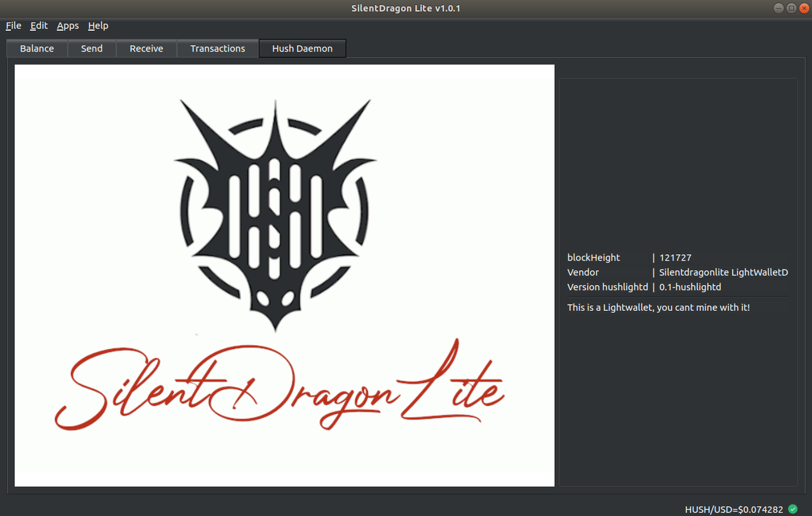Click the blockHeight label
812x516 pixels.
coord(594,257)
